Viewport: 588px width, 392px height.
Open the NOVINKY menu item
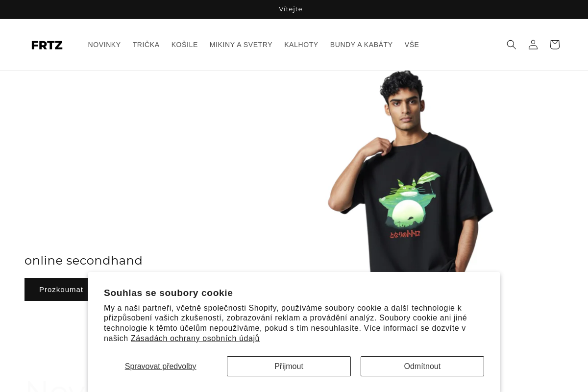(x=104, y=45)
